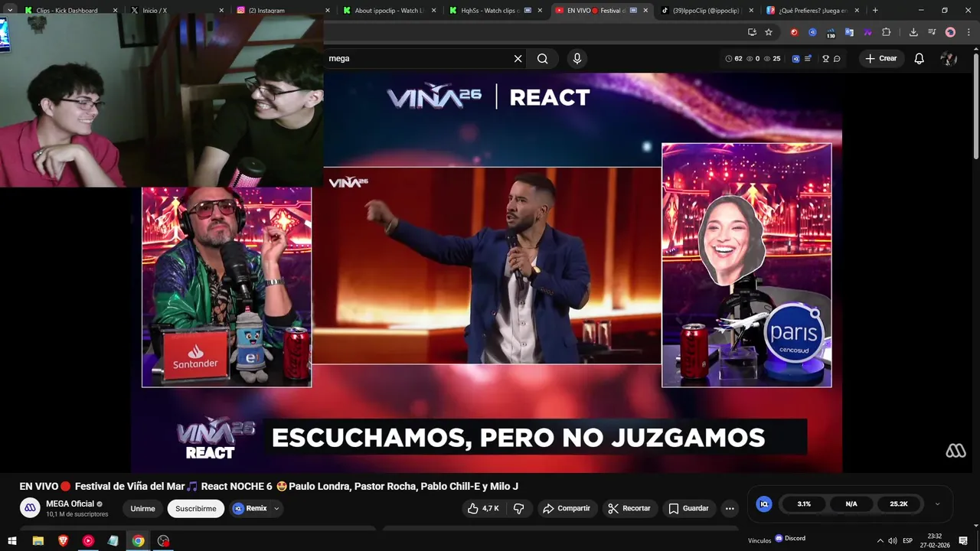This screenshot has height=551, width=980.
Task: Clear the YouTube search box text
Action: (518, 58)
